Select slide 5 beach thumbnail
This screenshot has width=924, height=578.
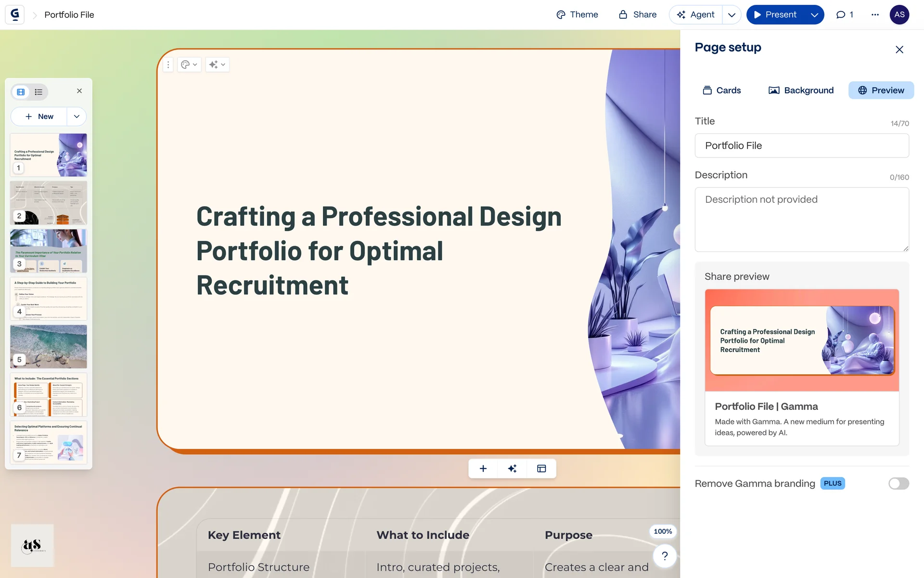49,346
